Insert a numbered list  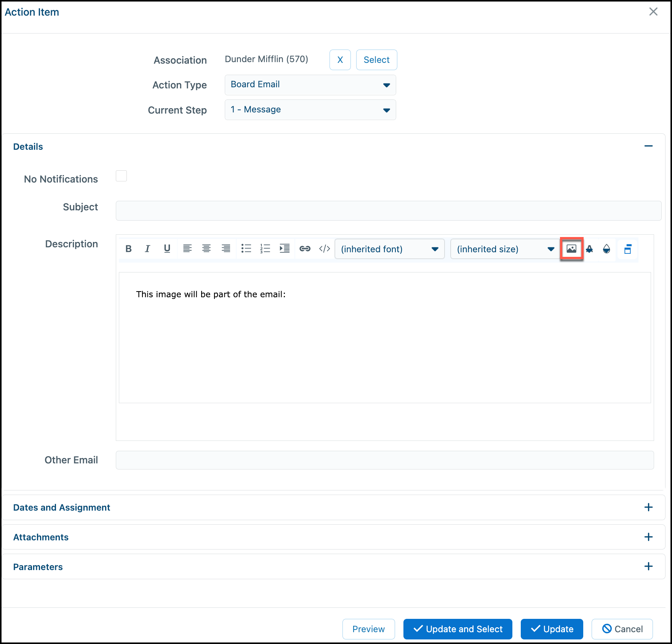265,249
